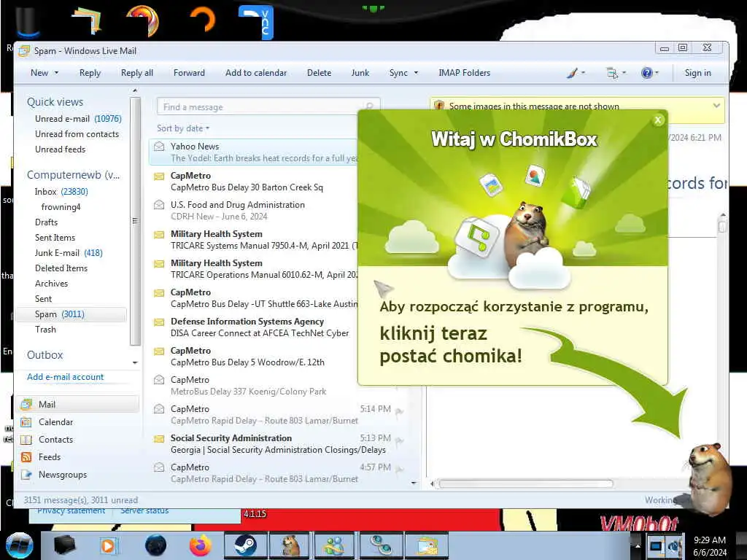Click the envelope icon of Yahoo News message
The image size is (747, 560).
pos(159,147)
